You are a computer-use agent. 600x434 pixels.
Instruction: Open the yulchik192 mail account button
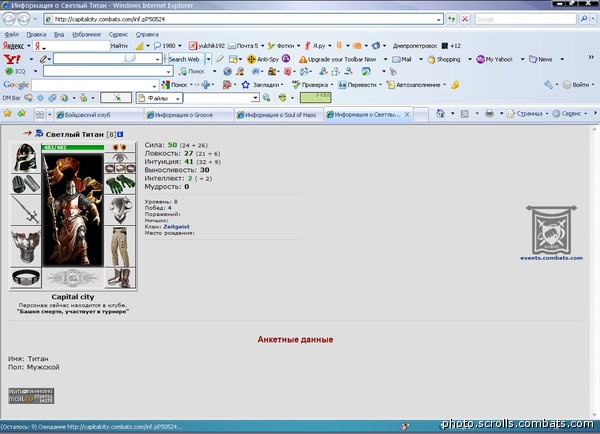207,46
